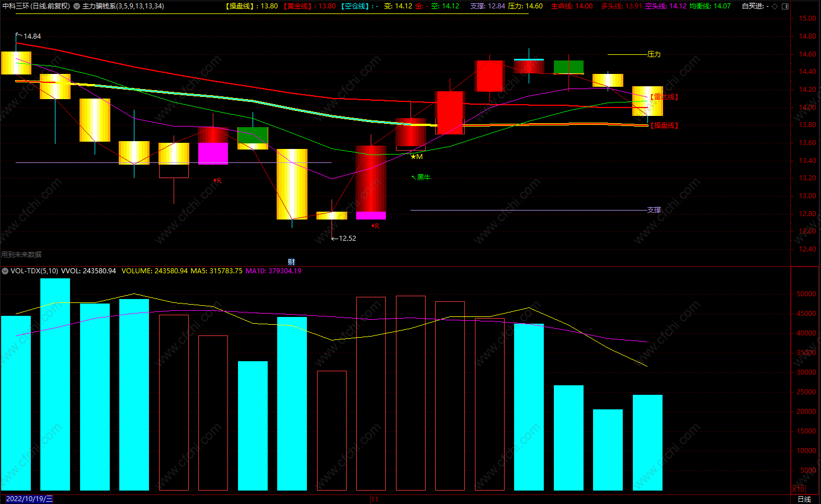The height and width of the screenshot is (504, 821).
Task: Click the 用到未来数据 notice text
Action: 21,255
